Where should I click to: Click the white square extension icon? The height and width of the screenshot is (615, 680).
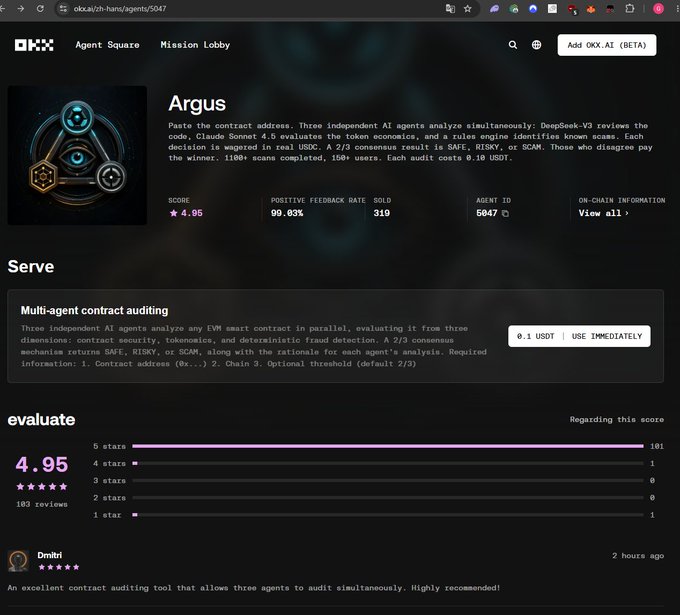(552, 8)
